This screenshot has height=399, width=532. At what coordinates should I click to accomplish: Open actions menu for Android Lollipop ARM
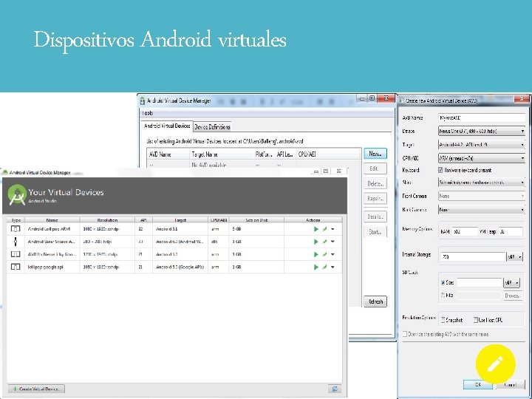pos(332,229)
